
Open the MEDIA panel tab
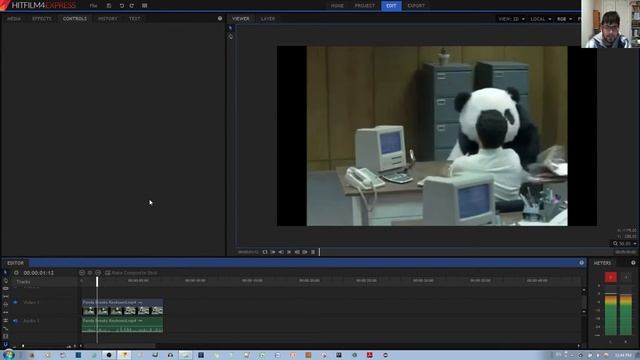(x=14, y=19)
